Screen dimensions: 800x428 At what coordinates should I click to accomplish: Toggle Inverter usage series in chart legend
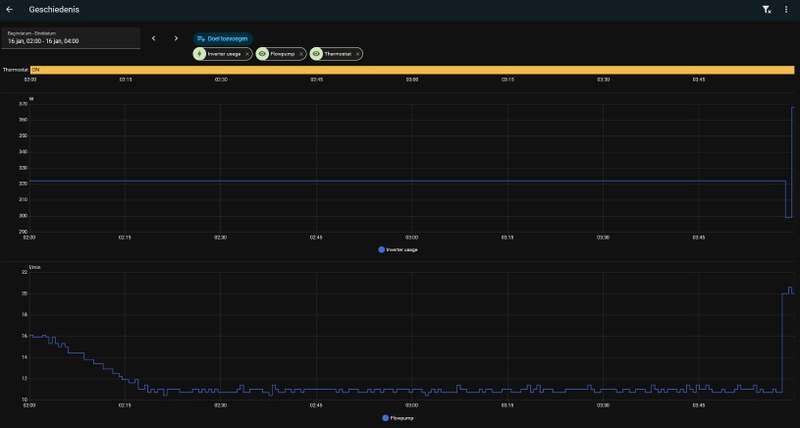pyautogui.click(x=398, y=249)
